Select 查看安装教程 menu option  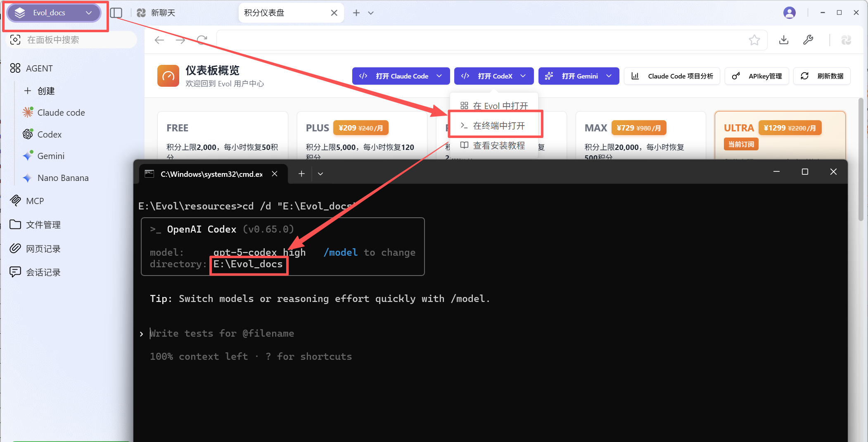click(x=498, y=145)
